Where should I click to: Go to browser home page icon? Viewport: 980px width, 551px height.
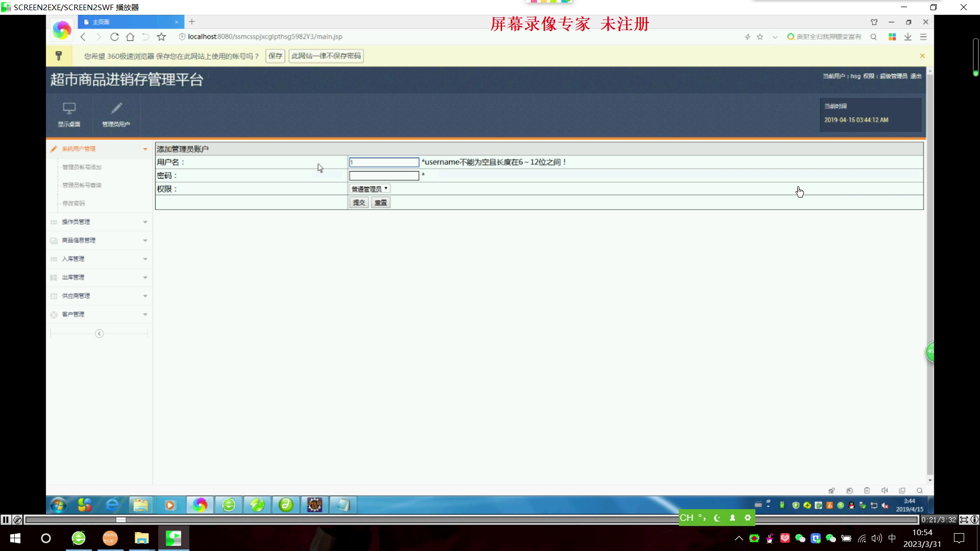[x=130, y=37]
